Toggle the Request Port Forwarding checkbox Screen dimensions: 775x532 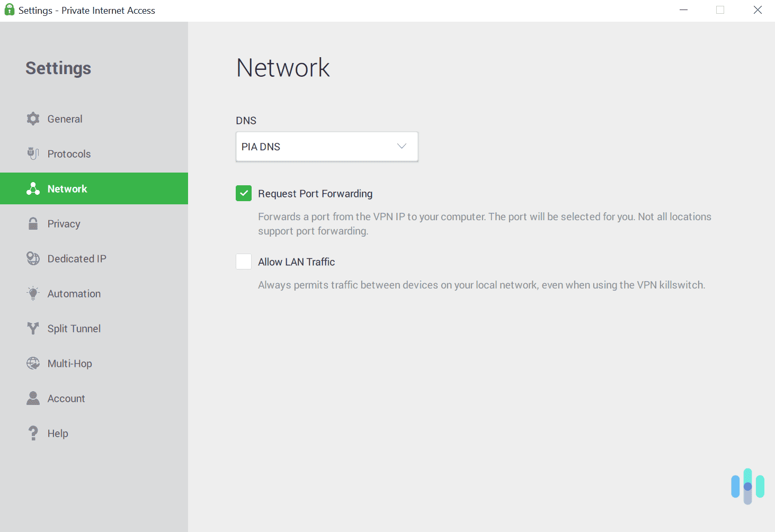point(243,193)
